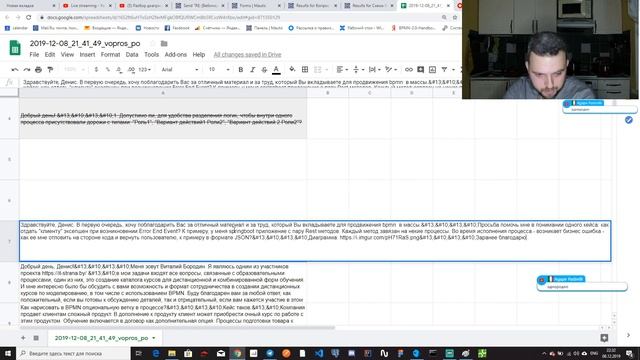The width and height of the screenshot is (640, 360).
Task: Add a new sheet with the plus button
Action: [23, 338]
